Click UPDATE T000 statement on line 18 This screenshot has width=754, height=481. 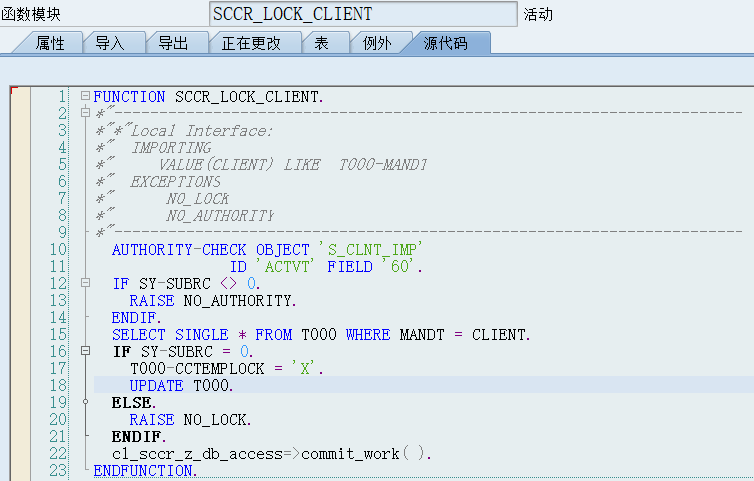pos(181,385)
